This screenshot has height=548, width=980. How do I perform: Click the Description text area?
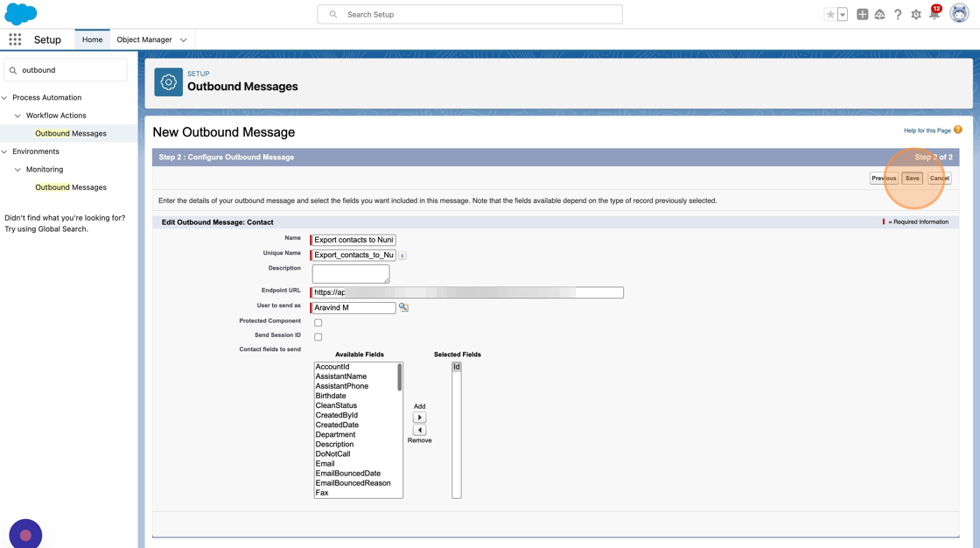[351, 273]
